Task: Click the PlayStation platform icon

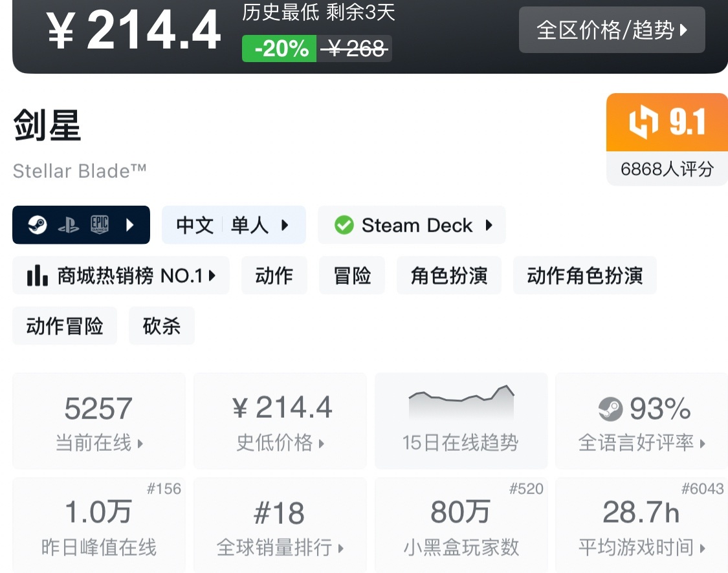Action: click(x=69, y=225)
